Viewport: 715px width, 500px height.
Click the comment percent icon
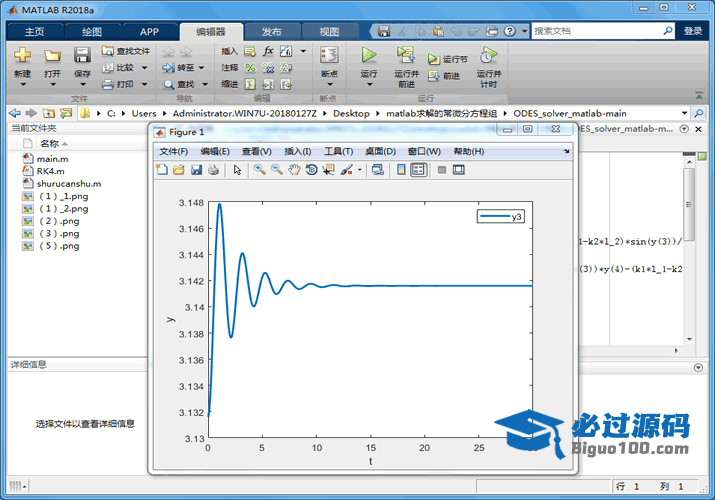click(250, 68)
